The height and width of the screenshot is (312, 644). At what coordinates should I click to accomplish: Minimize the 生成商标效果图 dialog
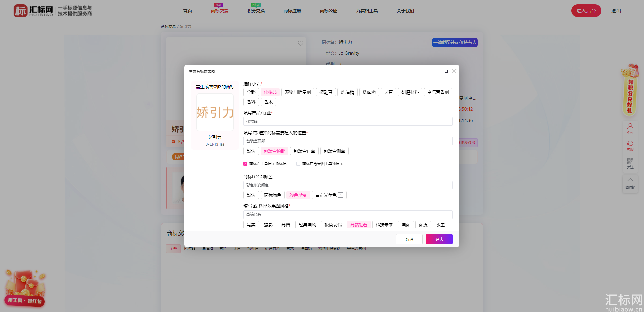(x=439, y=71)
